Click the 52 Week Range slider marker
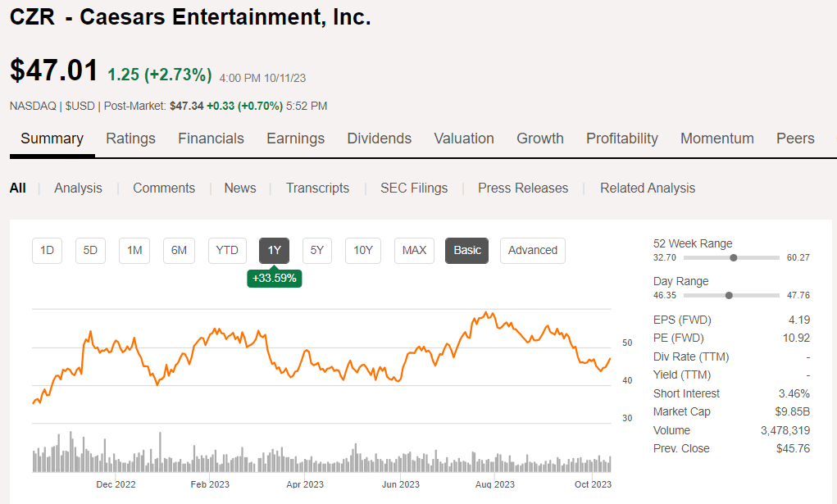Image resolution: width=837 pixels, height=504 pixels. (733, 257)
